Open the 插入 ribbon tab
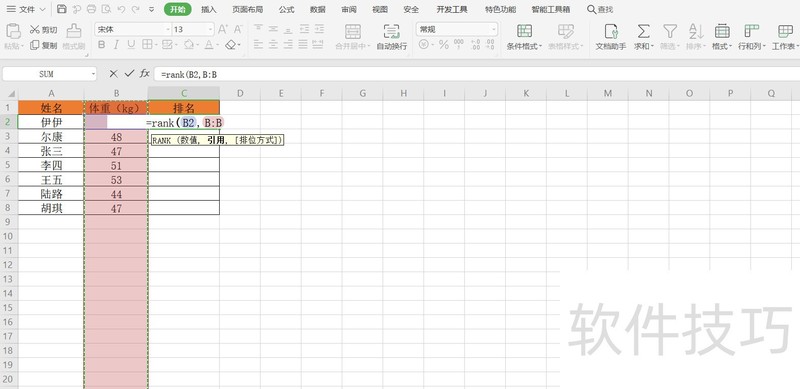This screenshot has height=389, width=800. 209,9
